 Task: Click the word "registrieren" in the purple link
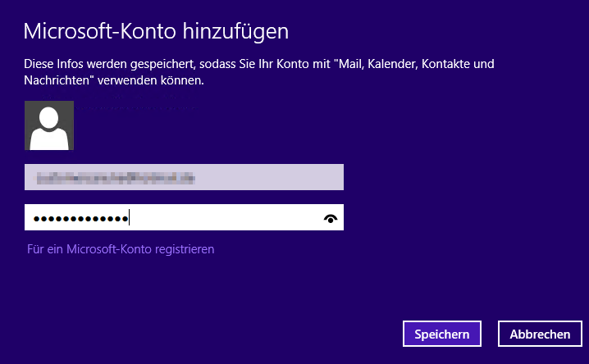click(185, 249)
